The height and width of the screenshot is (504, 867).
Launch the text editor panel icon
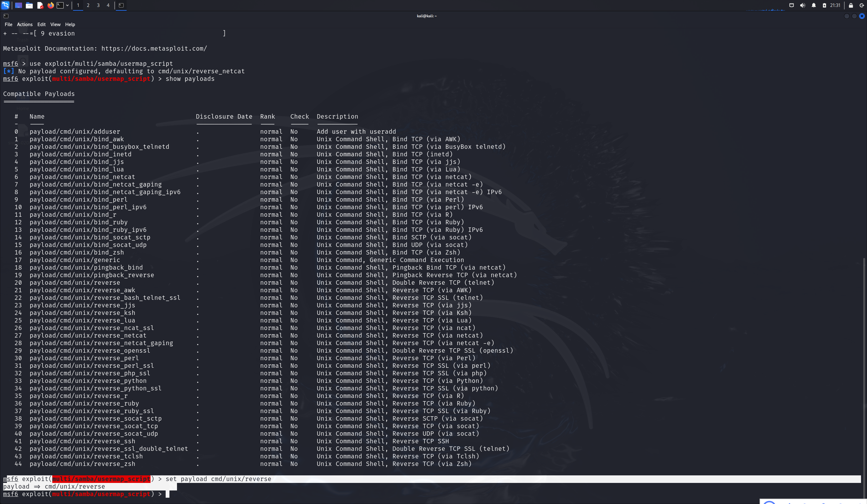point(40,5)
